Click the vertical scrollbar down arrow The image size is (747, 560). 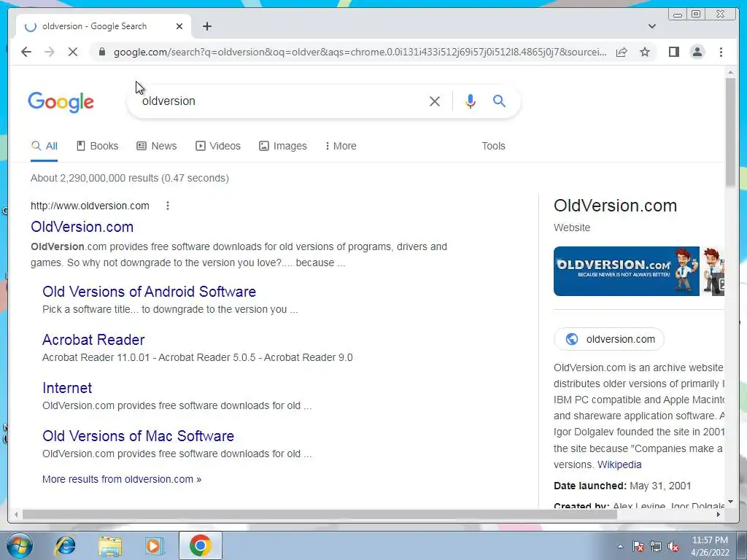729,502
